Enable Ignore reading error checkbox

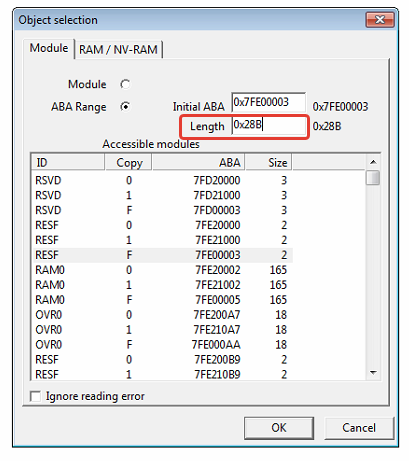coord(35,396)
